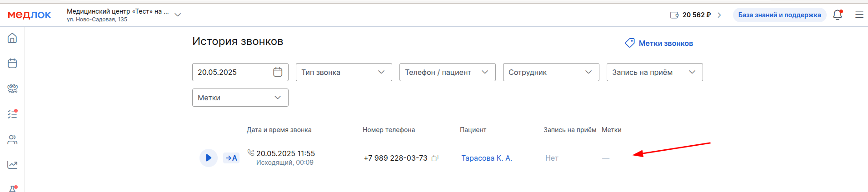Expand the Сотрудник dropdown

click(x=551, y=72)
